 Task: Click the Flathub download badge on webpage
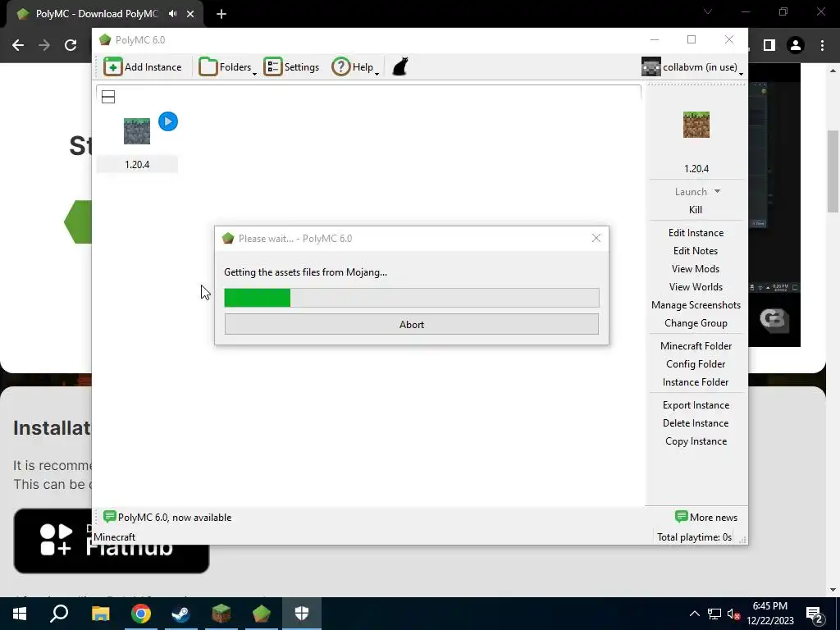coord(111,541)
